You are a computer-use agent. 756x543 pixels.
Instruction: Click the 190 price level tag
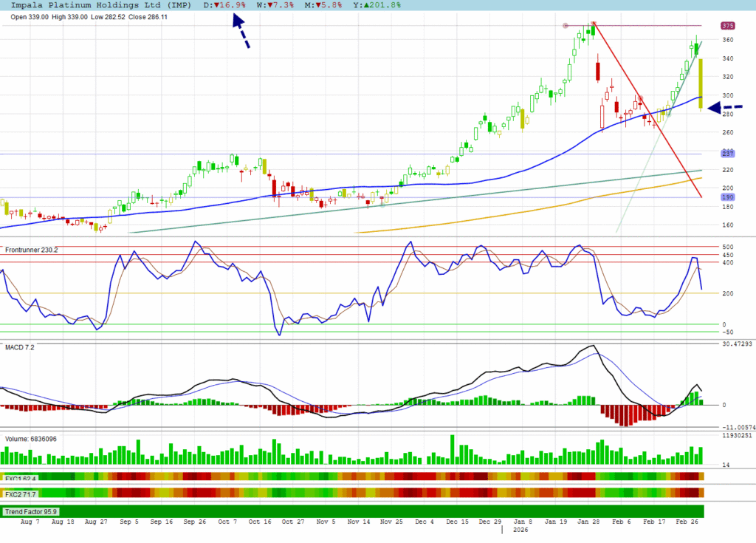pyautogui.click(x=727, y=197)
